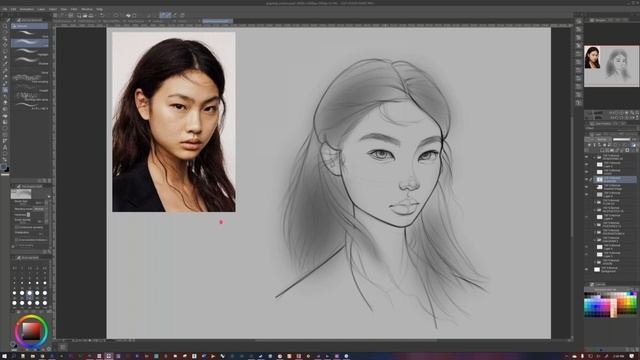This screenshot has width=640, height=360.
Task: Hide the top layer folder via eye icon
Action: 587,157
